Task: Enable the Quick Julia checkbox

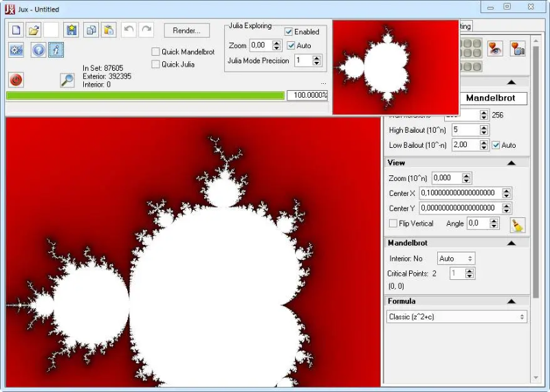Action: coord(155,65)
